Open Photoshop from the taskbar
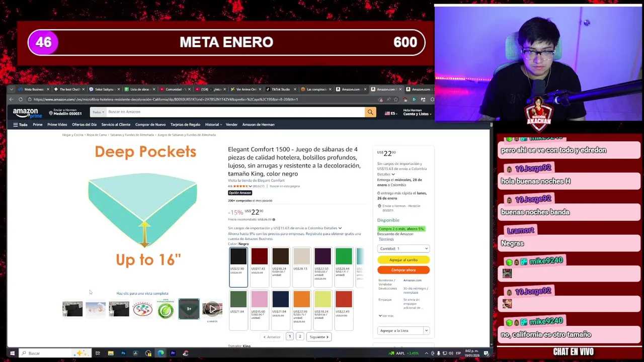 (123, 353)
